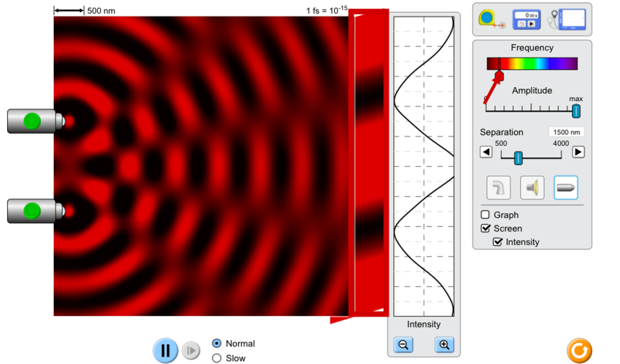
Task: Click the red projection screen
Action: [369, 163]
